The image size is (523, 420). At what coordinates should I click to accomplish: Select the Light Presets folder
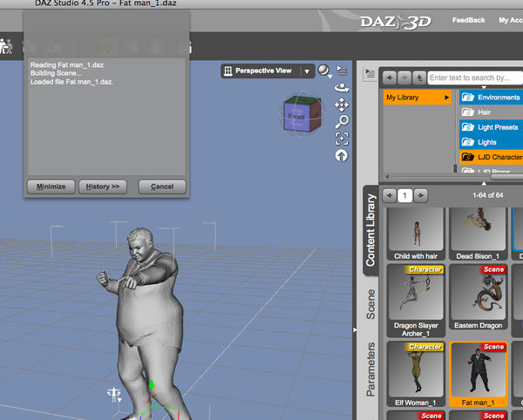tap(491, 127)
